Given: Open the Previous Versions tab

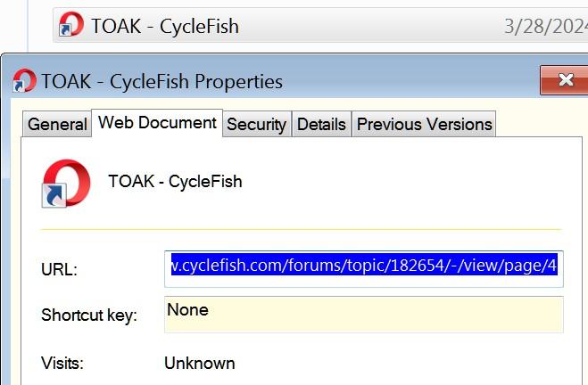Looking at the screenshot, I should click(424, 125).
